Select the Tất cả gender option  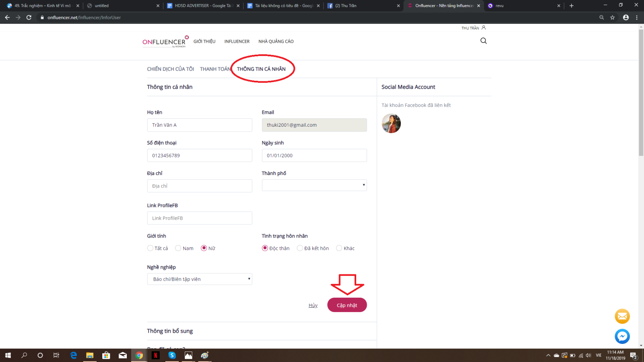pyautogui.click(x=150, y=248)
